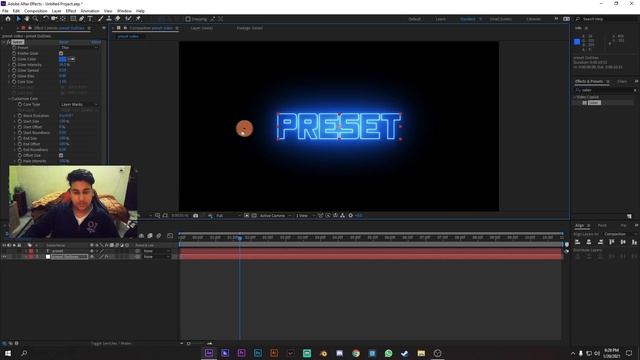Viewport: 640px width, 360px height.
Task: Click the viewer settings gear icon
Action: pyautogui.click(x=350, y=216)
